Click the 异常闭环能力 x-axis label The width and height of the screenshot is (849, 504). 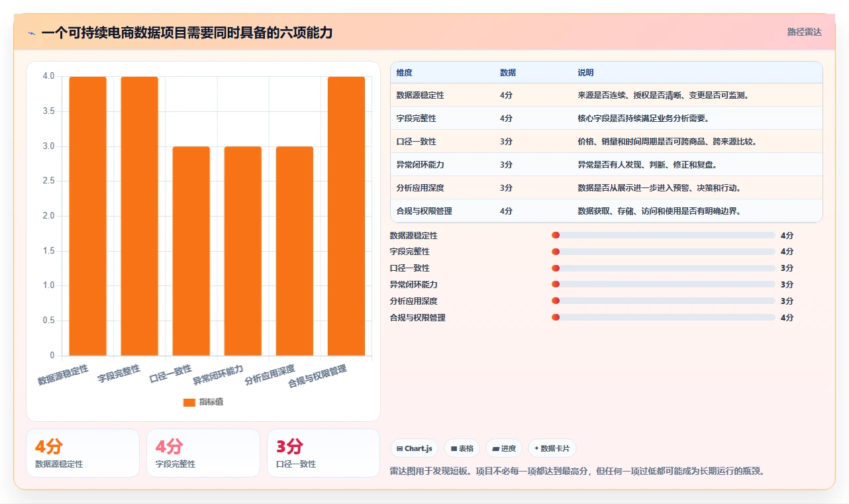point(219,375)
